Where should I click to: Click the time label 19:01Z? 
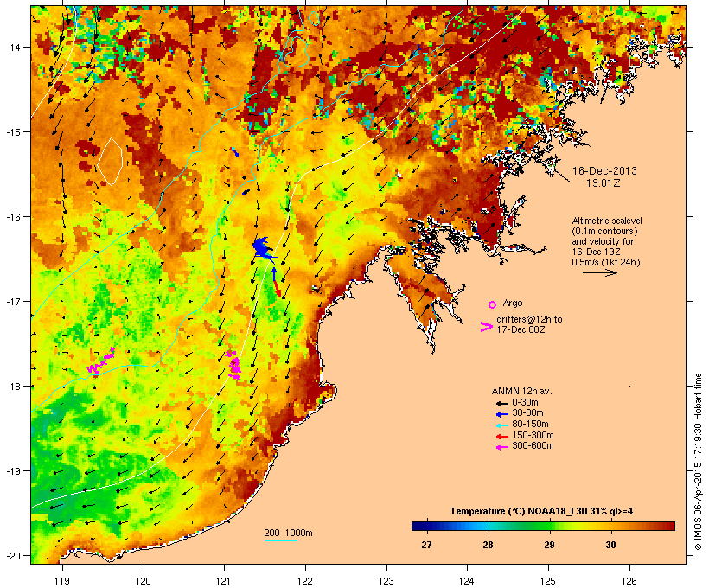pyautogui.click(x=604, y=183)
